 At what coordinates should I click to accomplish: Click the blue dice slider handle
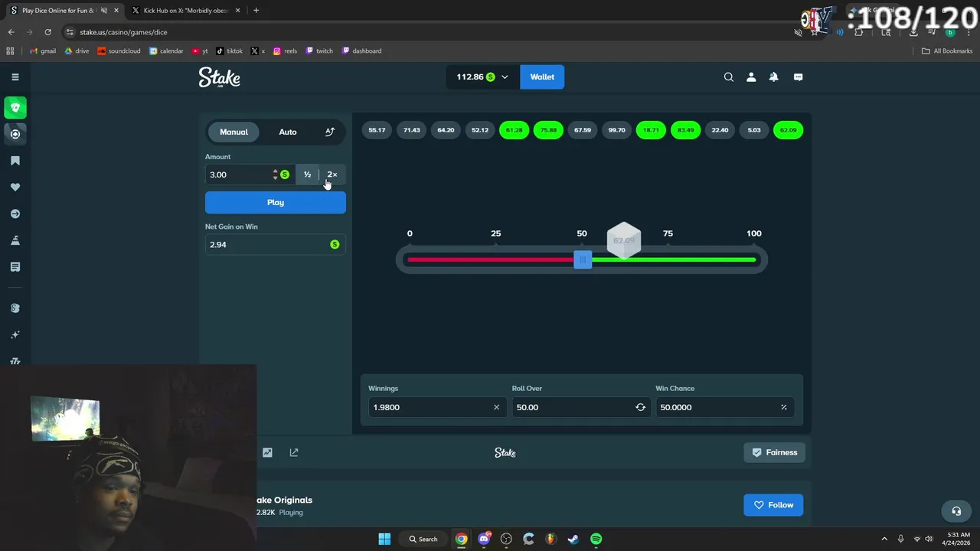coord(583,260)
